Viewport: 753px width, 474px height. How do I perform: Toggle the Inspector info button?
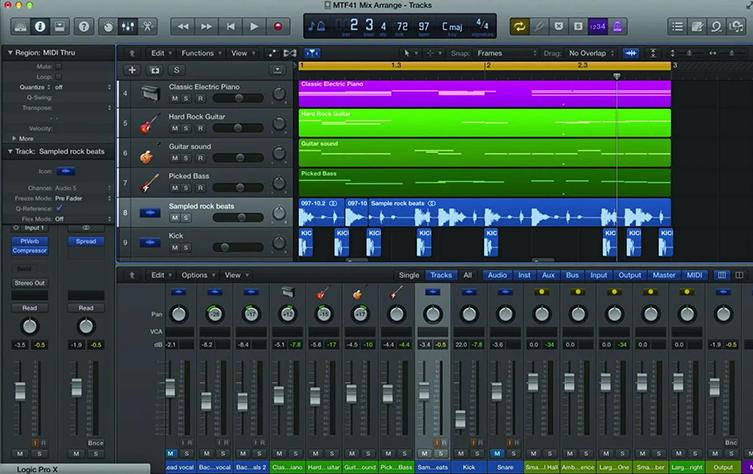40,26
